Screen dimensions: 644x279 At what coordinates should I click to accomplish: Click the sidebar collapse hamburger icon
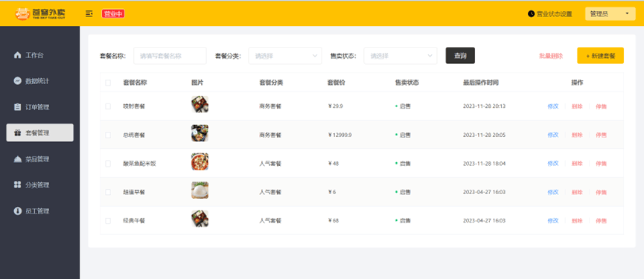89,13
